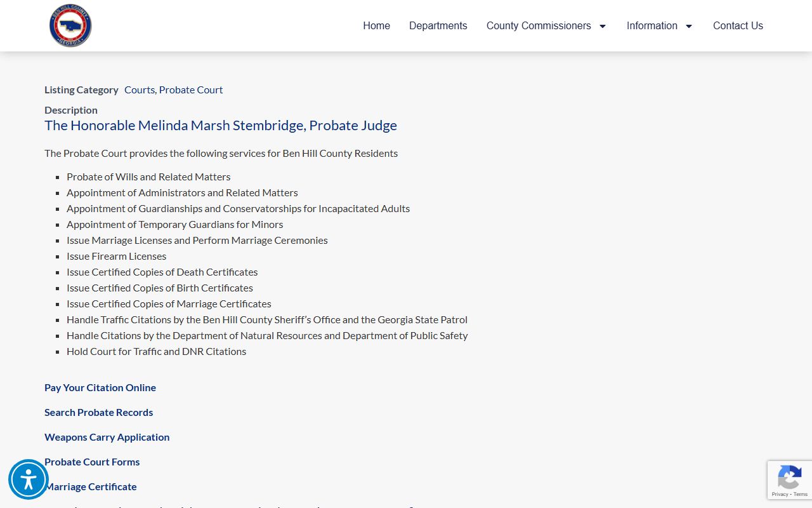Image resolution: width=812 pixels, height=508 pixels.
Task: Click the 'Listing Category' label
Action: [81, 90]
